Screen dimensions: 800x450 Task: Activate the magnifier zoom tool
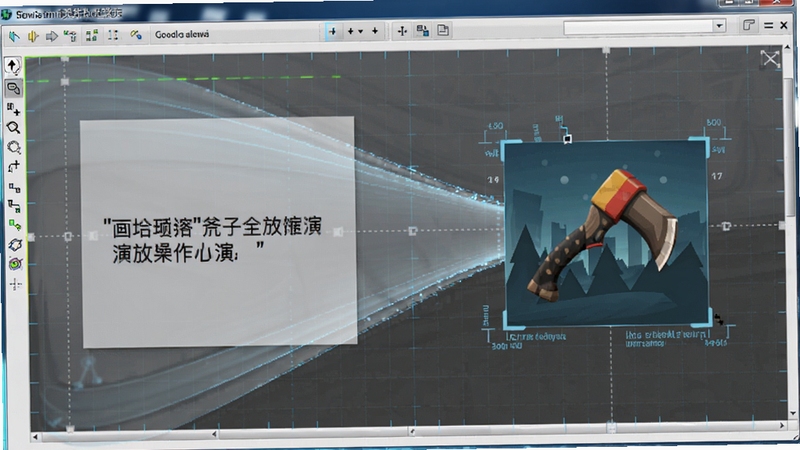13,128
